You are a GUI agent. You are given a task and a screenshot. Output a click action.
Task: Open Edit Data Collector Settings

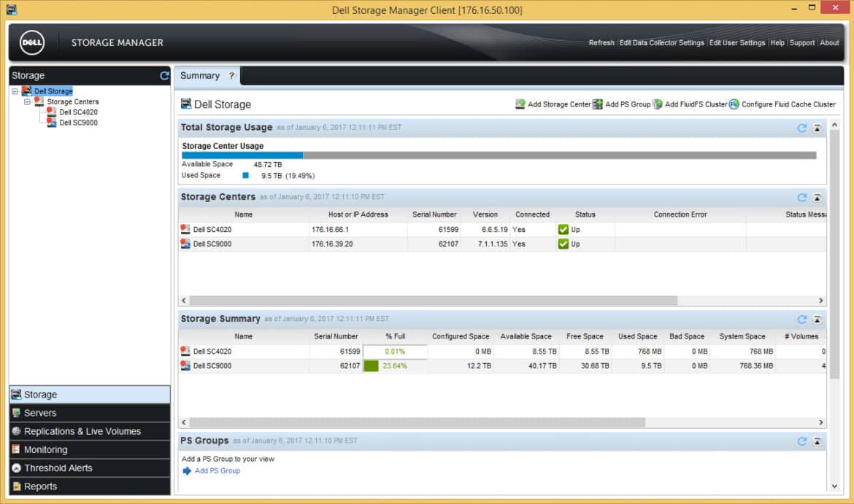coord(662,42)
